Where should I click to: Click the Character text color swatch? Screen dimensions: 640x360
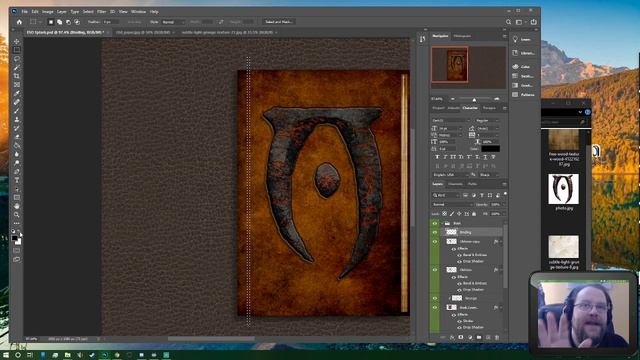click(x=490, y=149)
